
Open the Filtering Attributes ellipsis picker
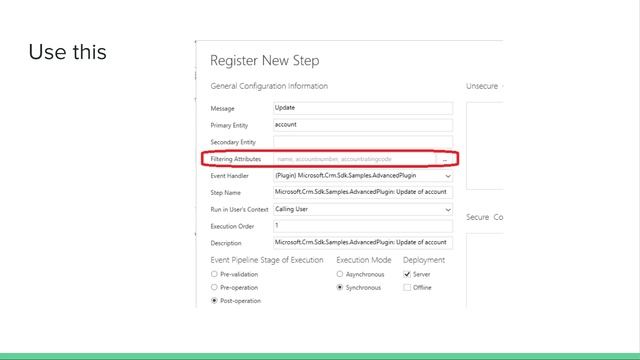[x=445, y=159]
